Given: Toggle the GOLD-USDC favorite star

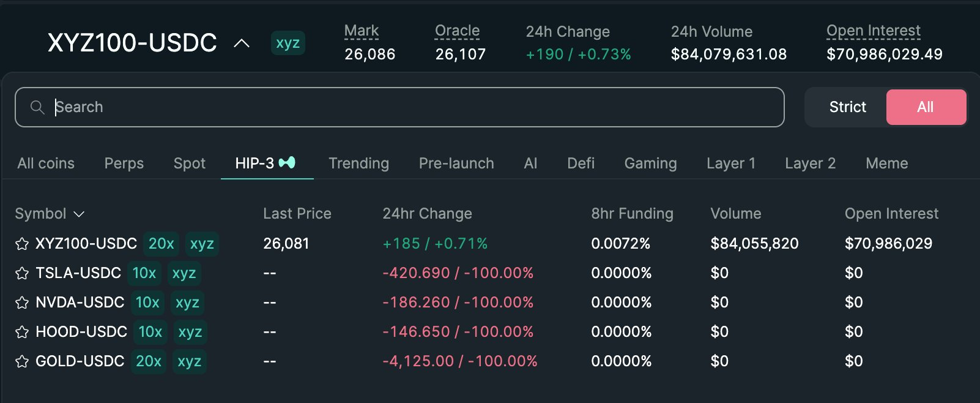Looking at the screenshot, I should click(22, 361).
